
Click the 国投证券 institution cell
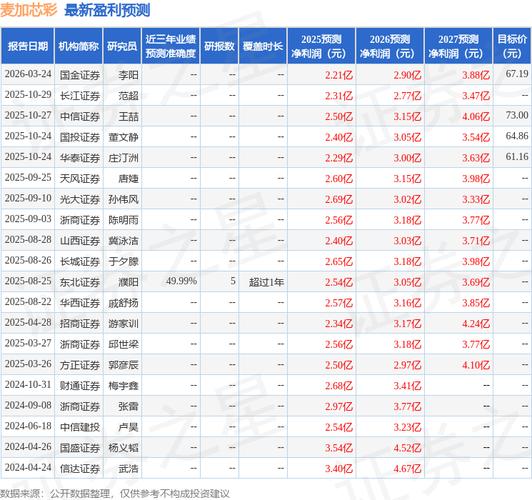80,137
